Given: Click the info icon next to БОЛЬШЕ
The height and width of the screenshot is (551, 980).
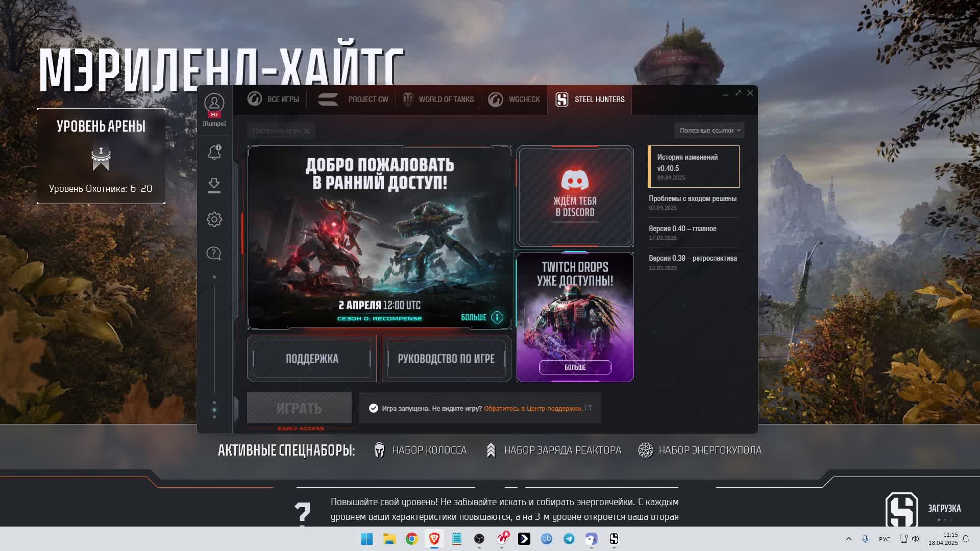Looking at the screenshot, I should click(497, 317).
